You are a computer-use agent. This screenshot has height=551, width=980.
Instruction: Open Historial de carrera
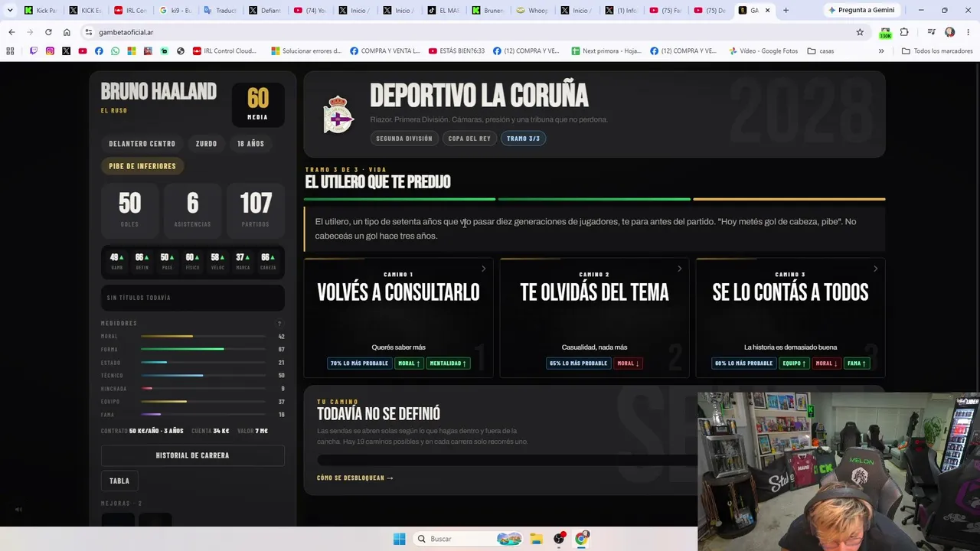pos(192,455)
